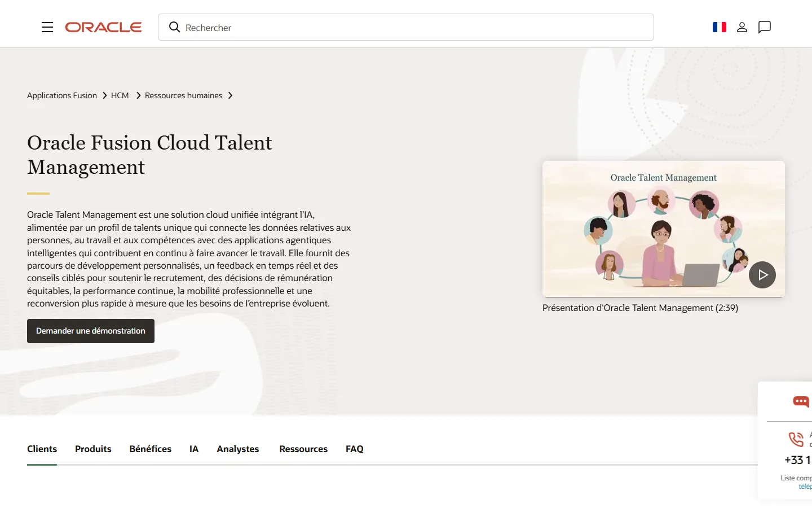Open the red live chat icon
812x508 pixels.
[x=801, y=401]
